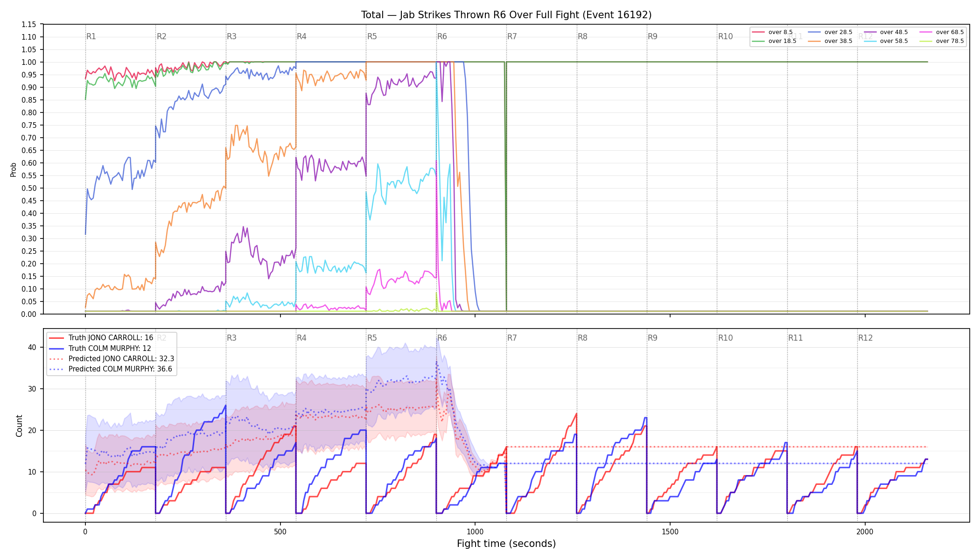Screen dimensions: 980x560
Task: Click the 'Fight time (seconds)' axis label
Action: point(506,544)
